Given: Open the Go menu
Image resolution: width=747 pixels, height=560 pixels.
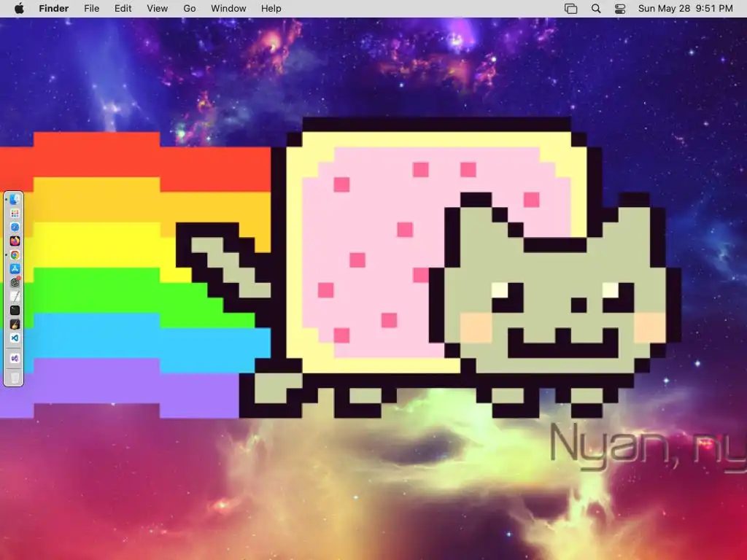Looking at the screenshot, I should click(x=190, y=9).
